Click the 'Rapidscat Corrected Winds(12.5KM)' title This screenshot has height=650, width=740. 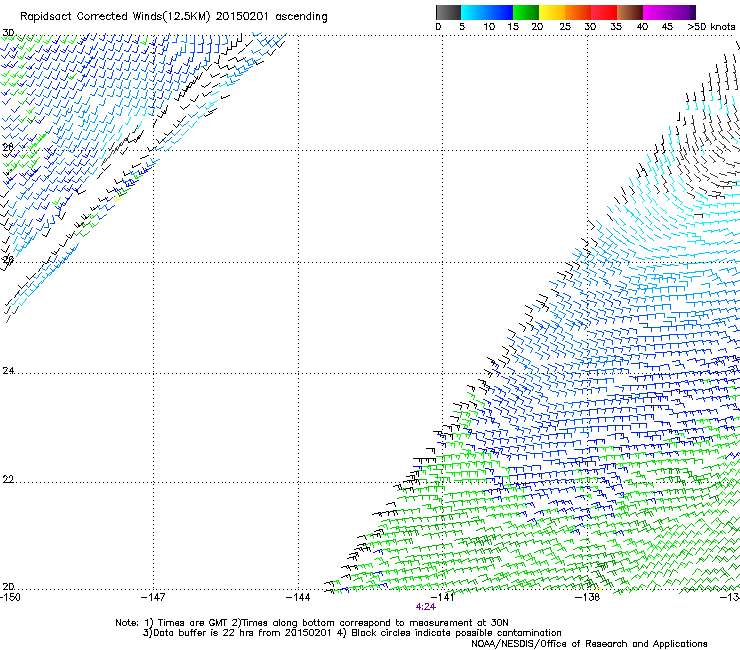coord(115,17)
